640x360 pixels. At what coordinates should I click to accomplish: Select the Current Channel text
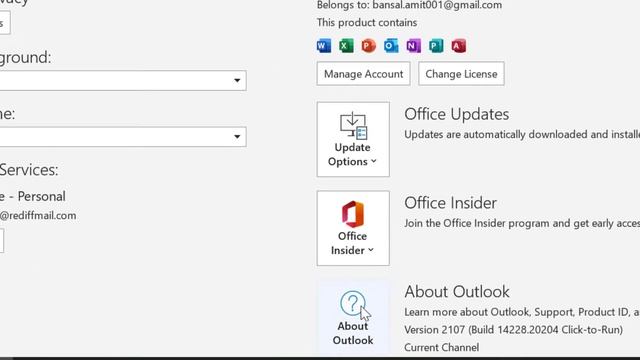click(x=442, y=347)
